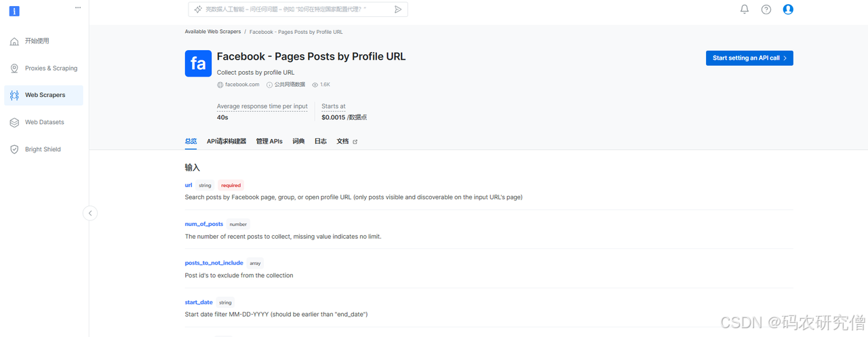Click the page title heading
Image resolution: width=868 pixels, height=337 pixels.
pyautogui.click(x=311, y=56)
